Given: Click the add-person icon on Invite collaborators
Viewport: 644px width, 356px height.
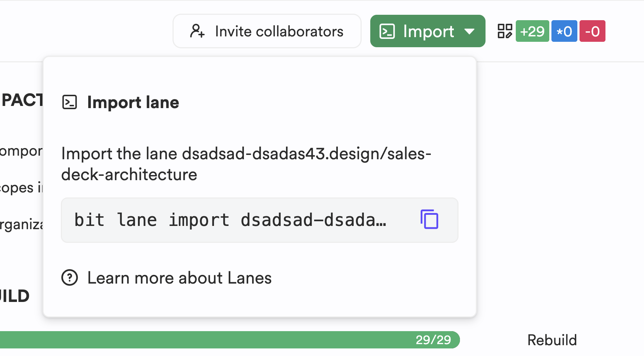Looking at the screenshot, I should (x=197, y=31).
